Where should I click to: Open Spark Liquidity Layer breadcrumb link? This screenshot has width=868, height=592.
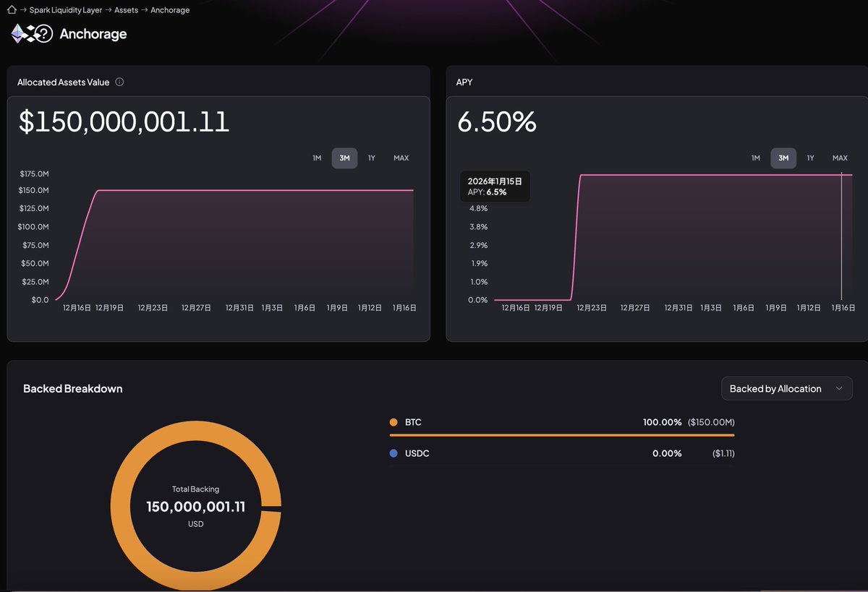(66, 10)
